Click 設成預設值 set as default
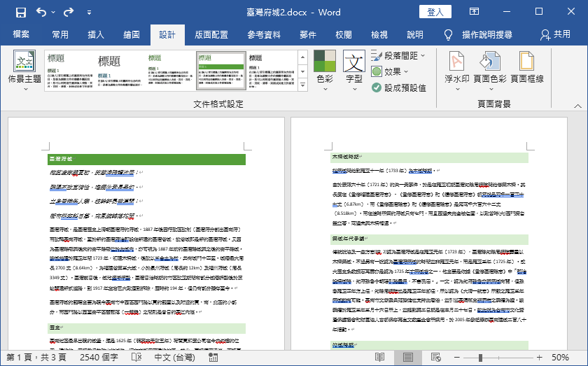Image resolution: width=588 pixels, height=366 pixels. 399,87
